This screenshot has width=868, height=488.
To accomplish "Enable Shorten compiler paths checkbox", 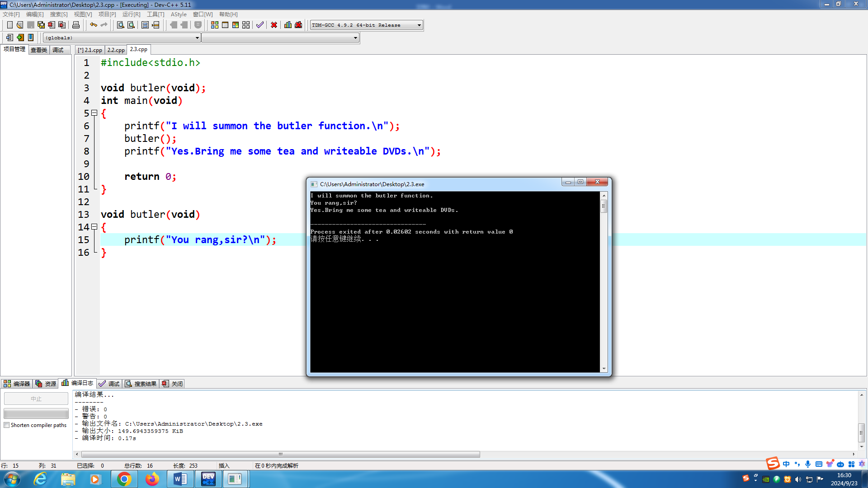I will 7,425.
